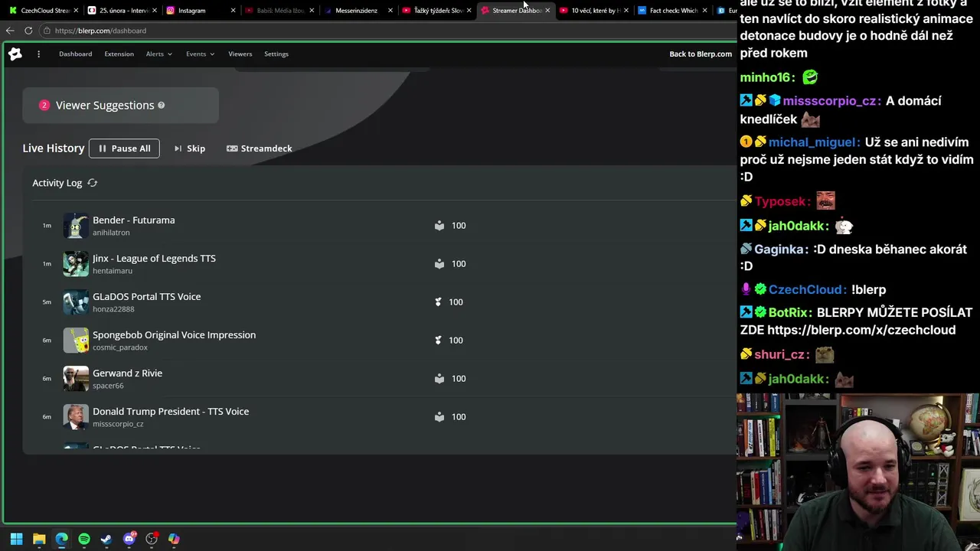Click blerp.com/x/czechcloud link in chat
Image resolution: width=980 pixels, height=551 pixels.
point(861,330)
